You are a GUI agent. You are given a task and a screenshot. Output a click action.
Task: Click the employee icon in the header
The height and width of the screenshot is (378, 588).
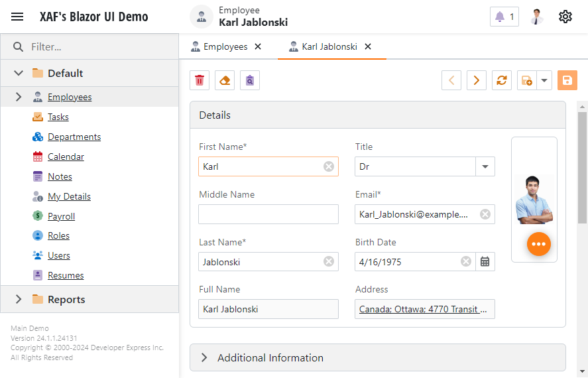point(202,17)
